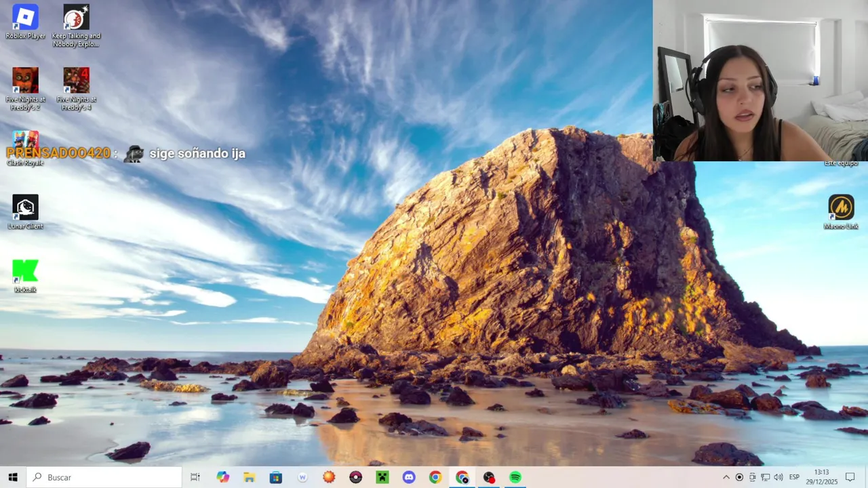The width and height of the screenshot is (868, 488).
Task: Open the round W app on taskbar
Action: [x=302, y=477]
